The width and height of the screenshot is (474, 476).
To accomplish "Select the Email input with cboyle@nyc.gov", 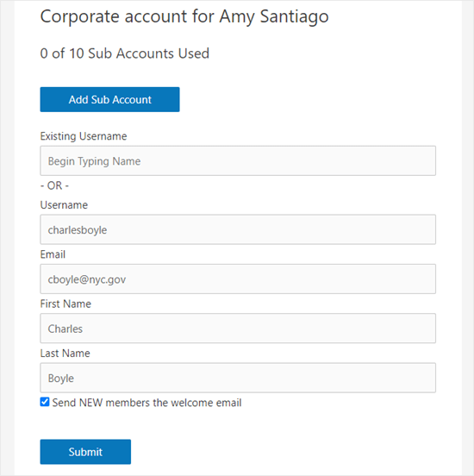I will tap(238, 279).
